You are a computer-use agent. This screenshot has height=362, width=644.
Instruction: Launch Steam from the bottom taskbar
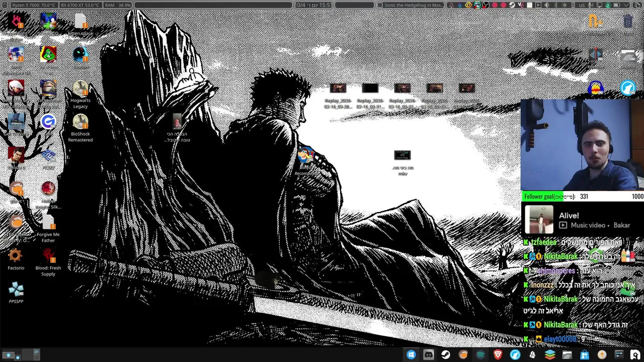(446, 355)
